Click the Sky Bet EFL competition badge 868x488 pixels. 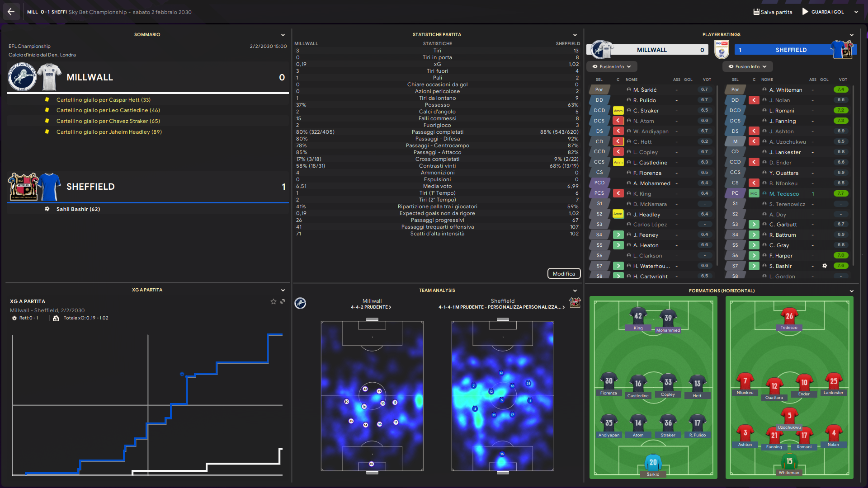point(722,50)
